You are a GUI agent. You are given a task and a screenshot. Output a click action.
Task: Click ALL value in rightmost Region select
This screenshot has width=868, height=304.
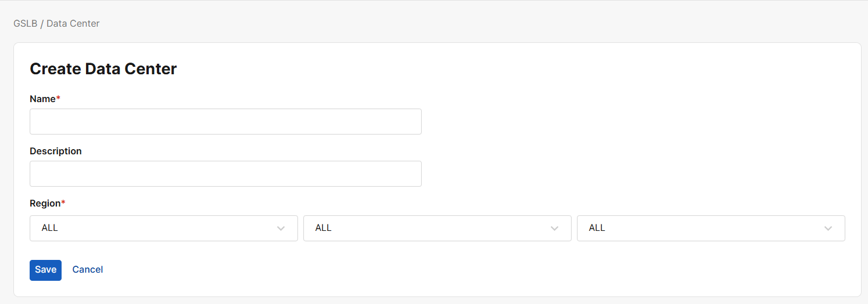597,228
